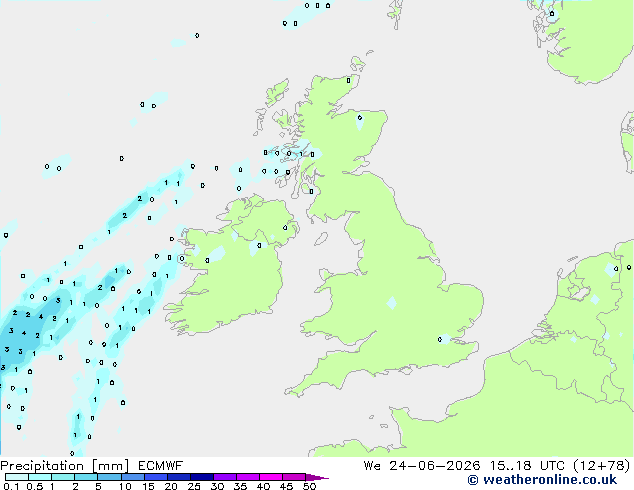Click the '(12+78)' forecast run label
The image size is (634, 490).
point(602,466)
